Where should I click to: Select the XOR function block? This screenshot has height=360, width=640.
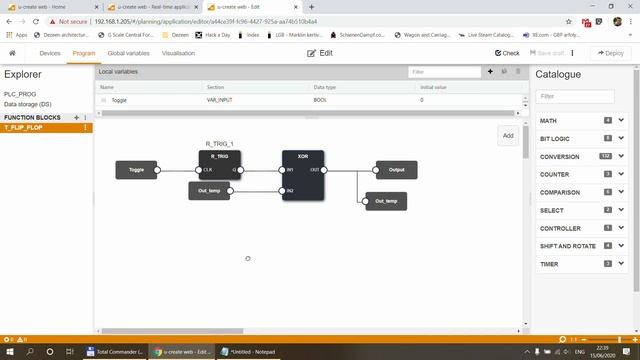point(303,176)
